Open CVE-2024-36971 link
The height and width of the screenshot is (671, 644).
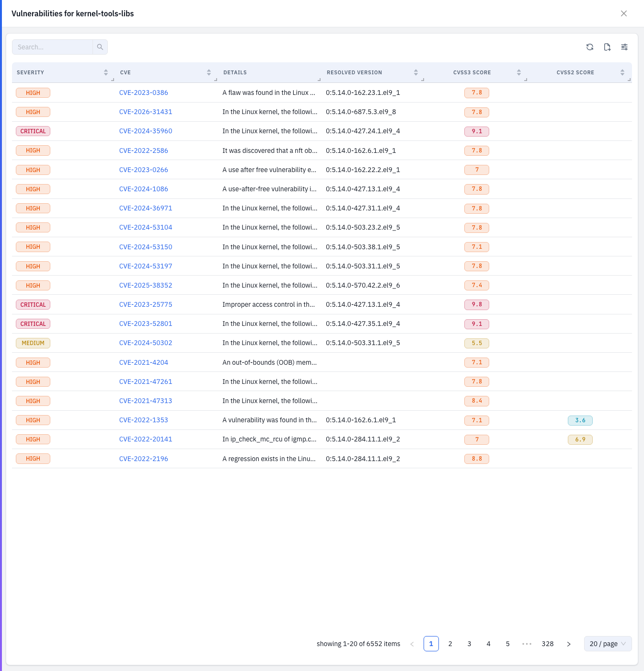pos(146,208)
